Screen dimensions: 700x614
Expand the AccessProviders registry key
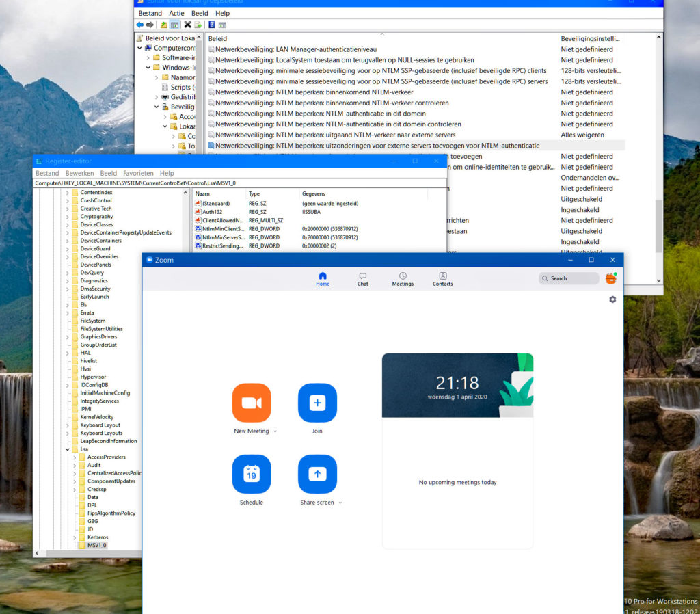[x=75, y=457]
